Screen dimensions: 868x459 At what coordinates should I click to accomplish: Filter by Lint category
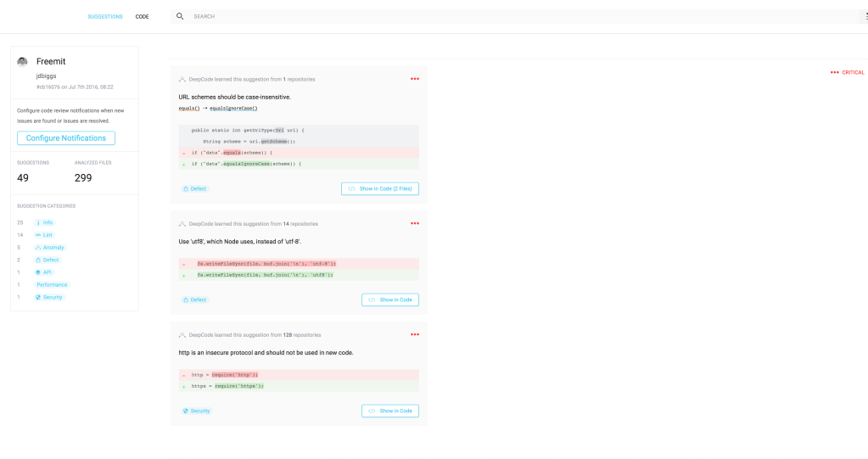(x=44, y=235)
